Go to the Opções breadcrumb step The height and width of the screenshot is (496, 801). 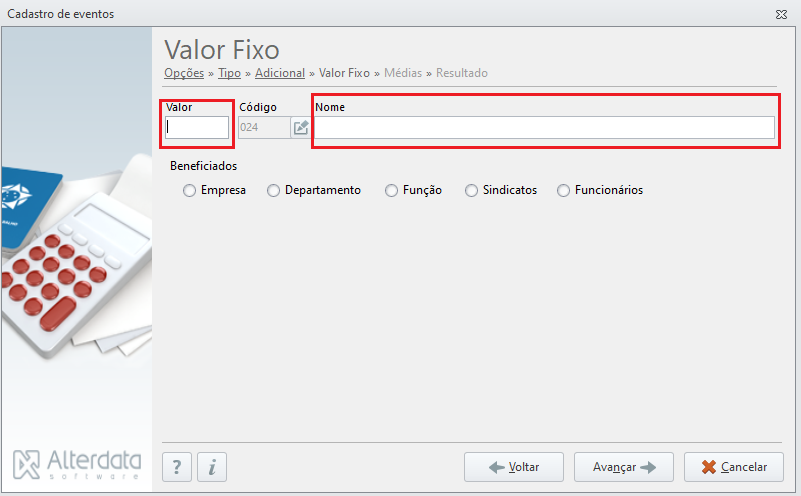[184, 73]
